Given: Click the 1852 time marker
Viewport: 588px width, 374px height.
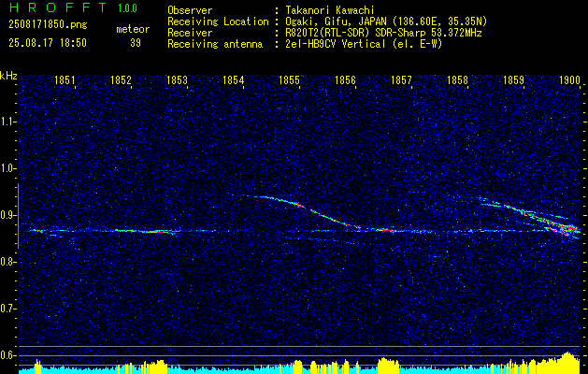Looking at the screenshot, I should click(x=121, y=79).
